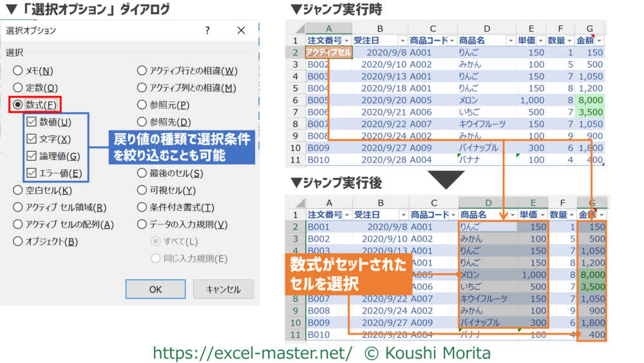Choose the 空白セル(K) radio option

(x=18, y=190)
